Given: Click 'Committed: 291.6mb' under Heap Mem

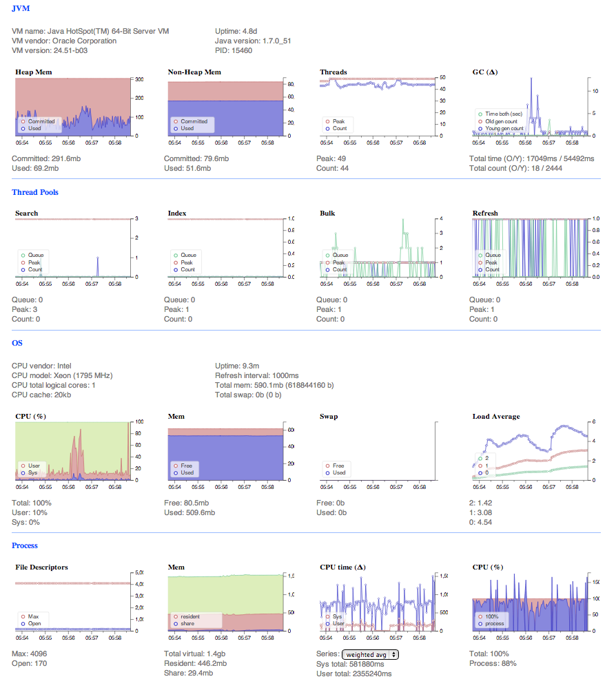Looking at the screenshot, I should click(x=46, y=158).
